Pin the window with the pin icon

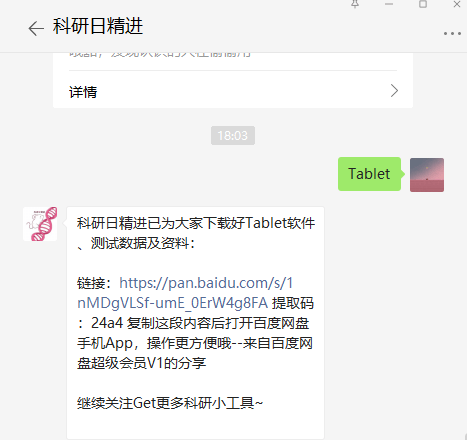pyautogui.click(x=355, y=4)
